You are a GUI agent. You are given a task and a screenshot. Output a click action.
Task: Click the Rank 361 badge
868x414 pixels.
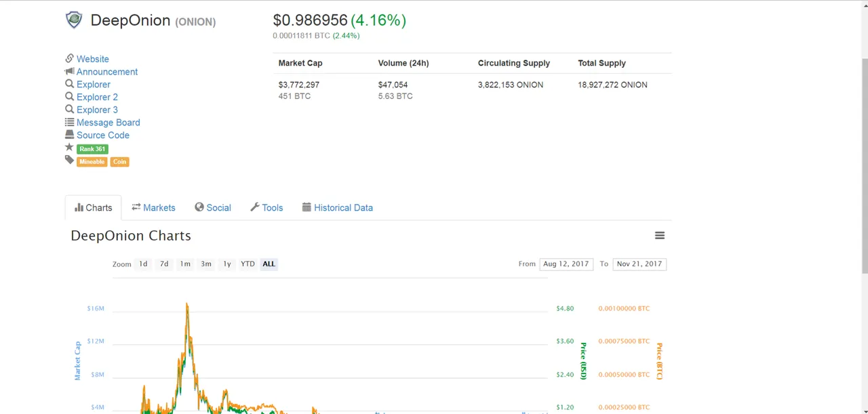92,149
